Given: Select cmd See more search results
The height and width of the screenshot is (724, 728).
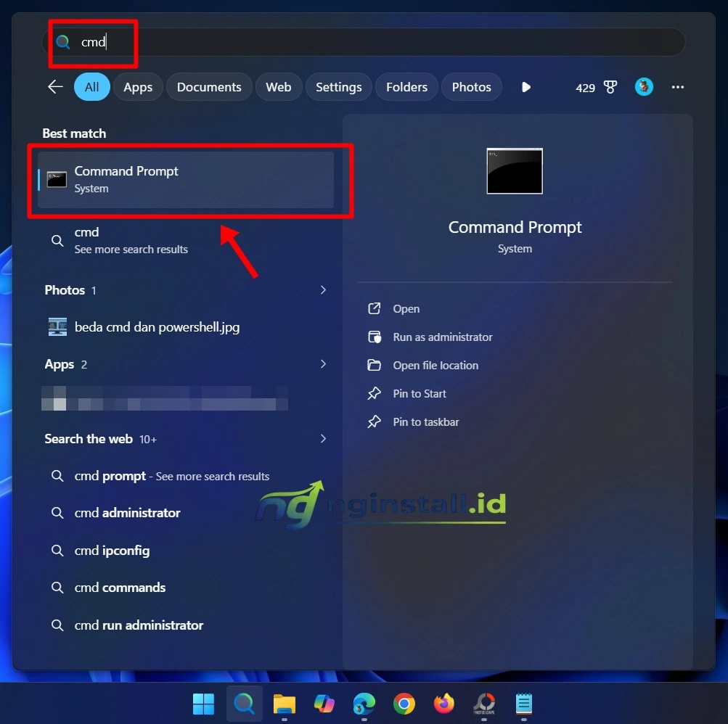Looking at the screenshot, I should (186, 240).
